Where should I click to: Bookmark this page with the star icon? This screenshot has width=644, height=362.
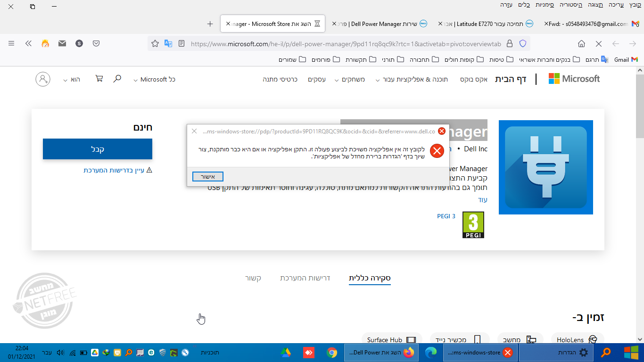pos(155,44)
